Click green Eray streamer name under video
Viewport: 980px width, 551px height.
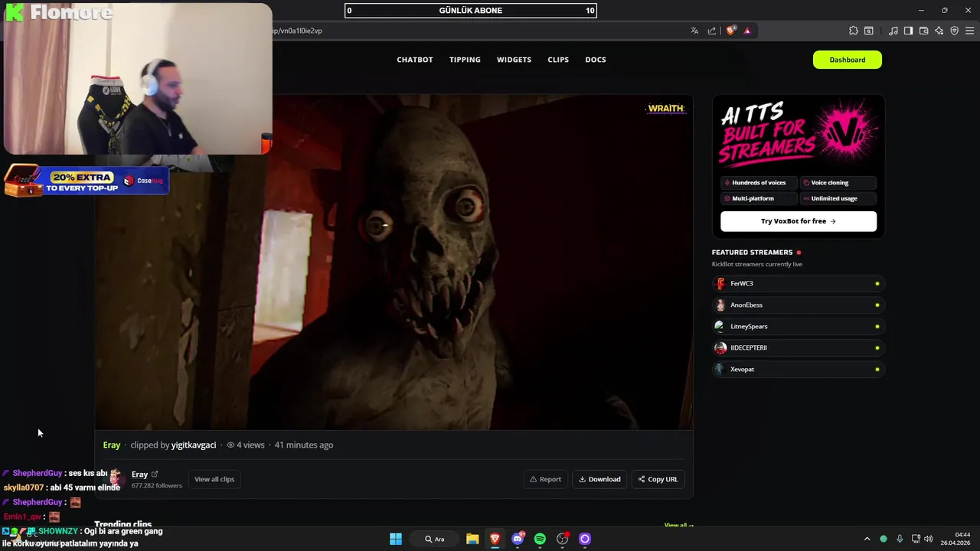tap(112, 445)
